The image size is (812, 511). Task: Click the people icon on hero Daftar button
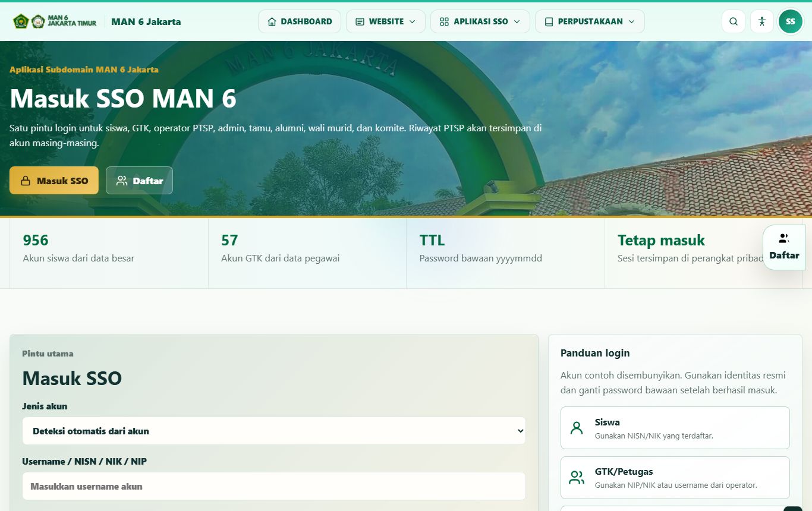(x=122, y=181)
